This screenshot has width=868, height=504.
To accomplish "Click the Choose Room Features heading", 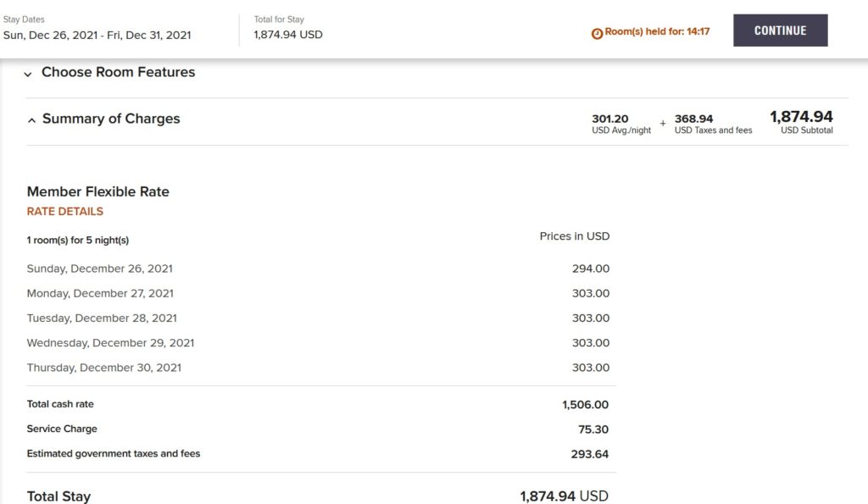I will tap(118, 73).
